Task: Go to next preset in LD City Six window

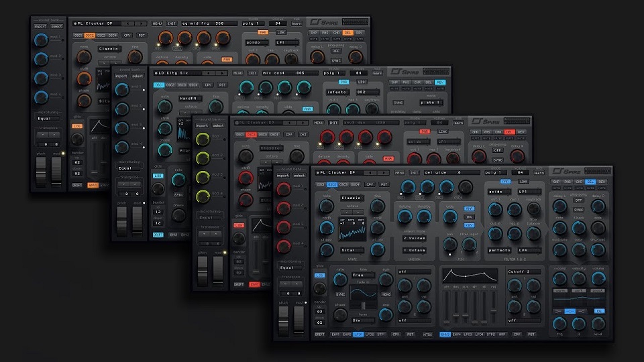Action: click(x=222, y=73)
